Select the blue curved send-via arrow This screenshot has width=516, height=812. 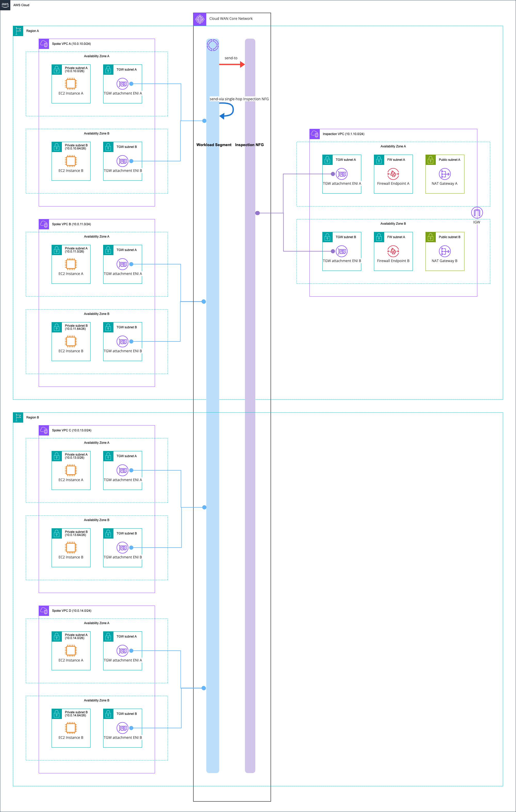226,111
